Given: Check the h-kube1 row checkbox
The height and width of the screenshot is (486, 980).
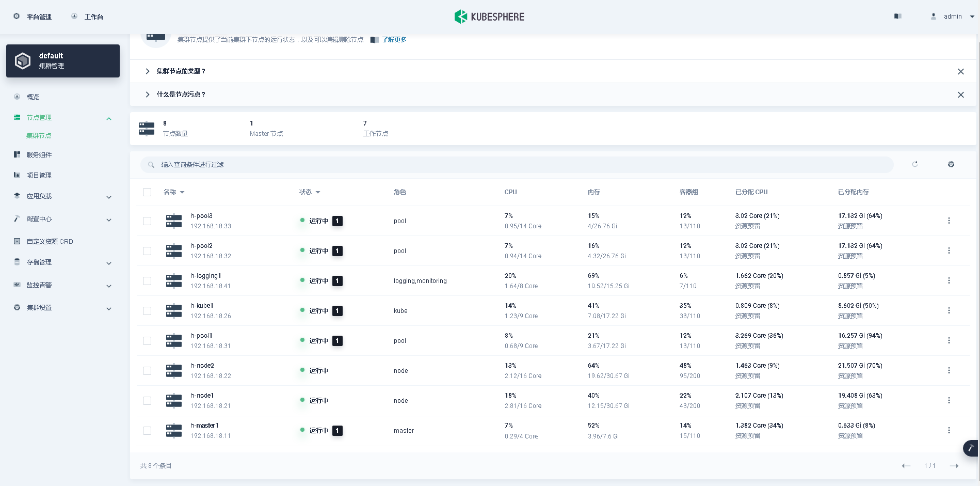Looking at the screenshot, I should [147, 311].
